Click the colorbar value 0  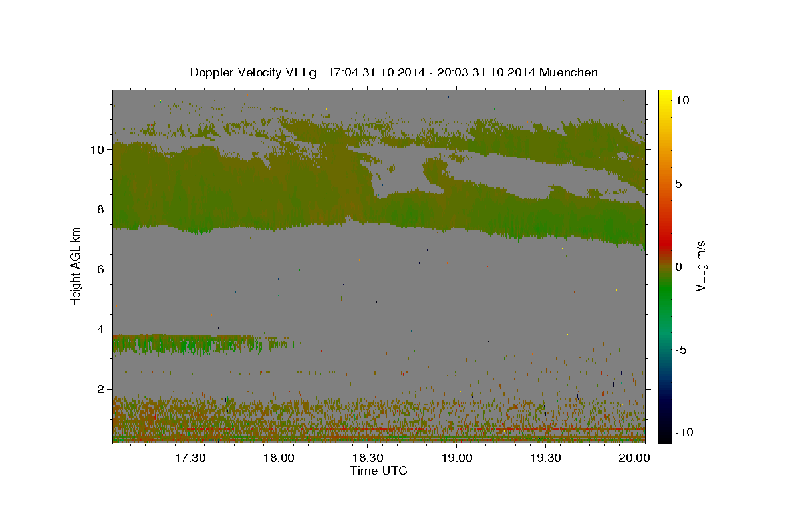pyautogui.click(x=680, y=267)
